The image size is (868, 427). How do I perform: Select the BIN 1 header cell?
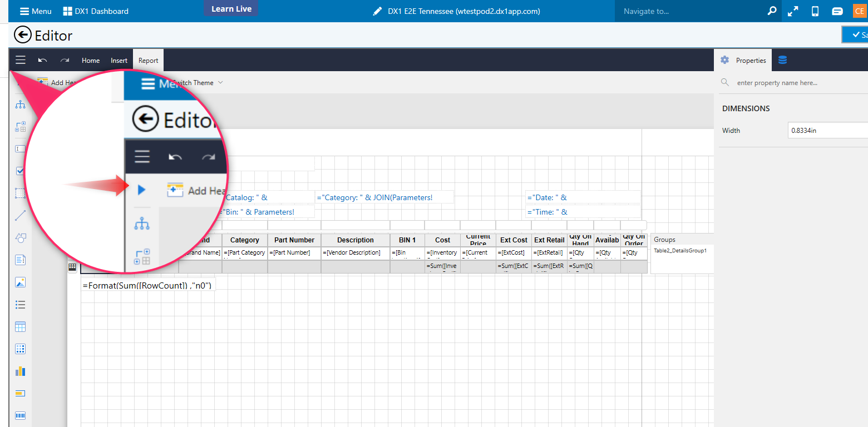(407, 240)
